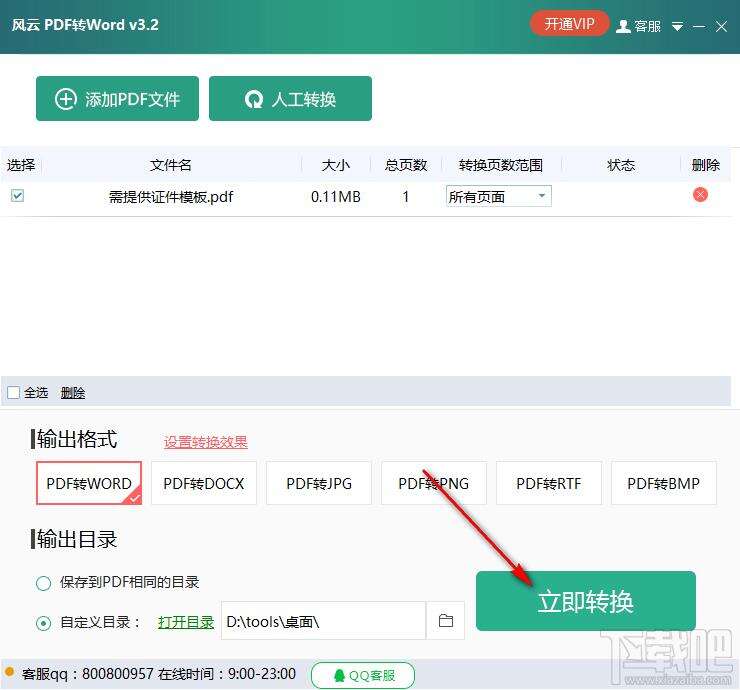Screen dimensions: 740x690
Task: Click the 文件名 column header
Action: pos(171,165)
